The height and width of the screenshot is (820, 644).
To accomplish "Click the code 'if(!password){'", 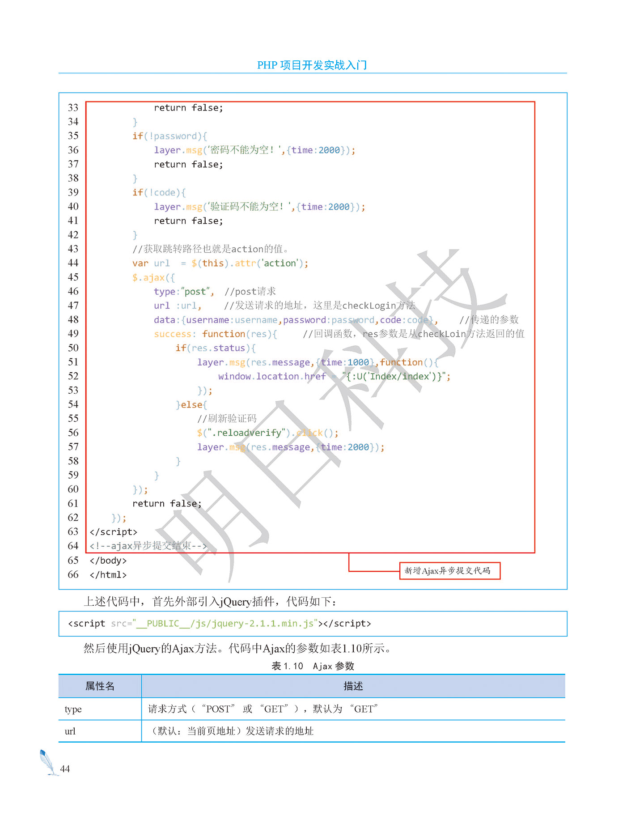I will tap(169, 136).
